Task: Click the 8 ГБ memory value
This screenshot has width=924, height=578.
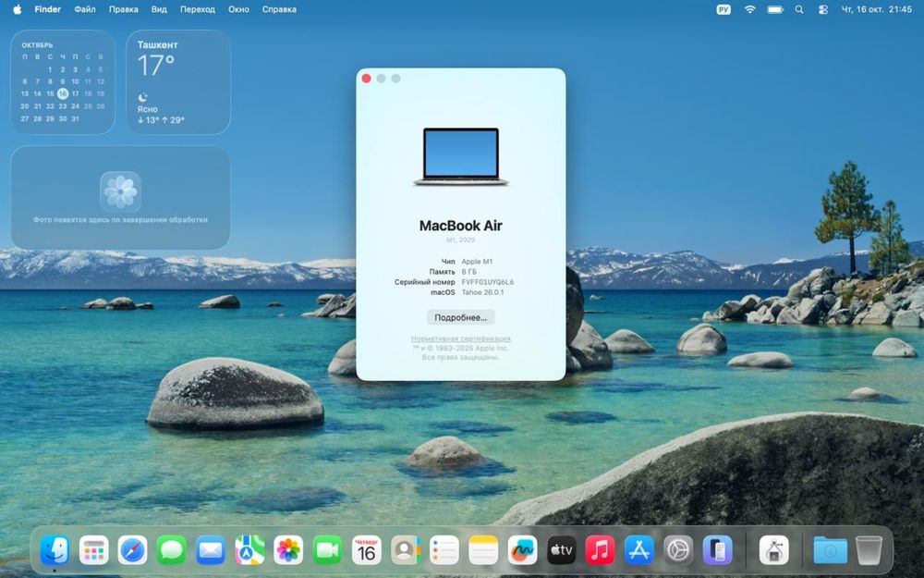Action: click(469, 271)
